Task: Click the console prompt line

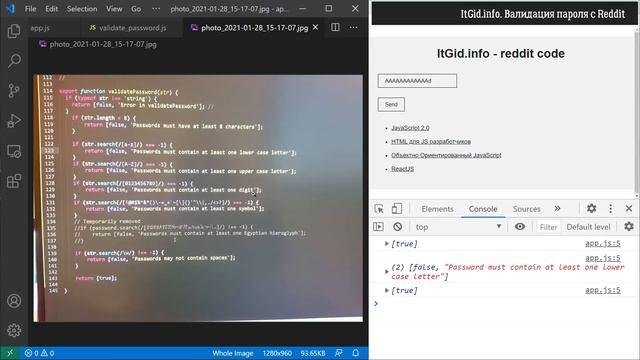Action: click(x=504, y=303)
